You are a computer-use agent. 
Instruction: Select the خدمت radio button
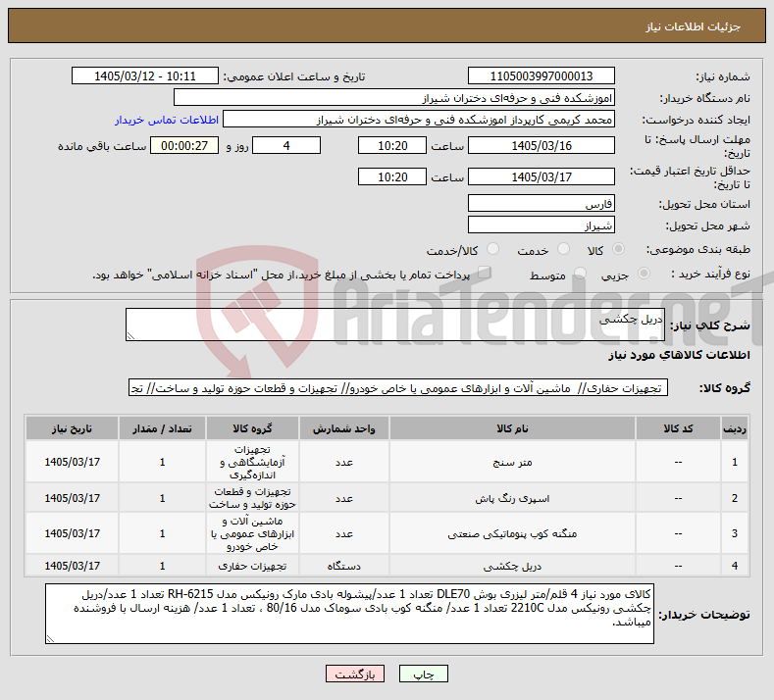pos(563,249)
